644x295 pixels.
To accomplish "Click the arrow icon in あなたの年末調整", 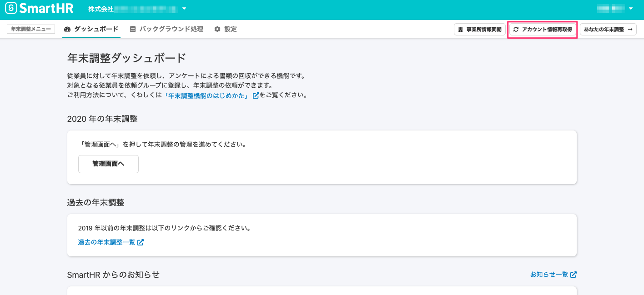I will coord(630,30).
